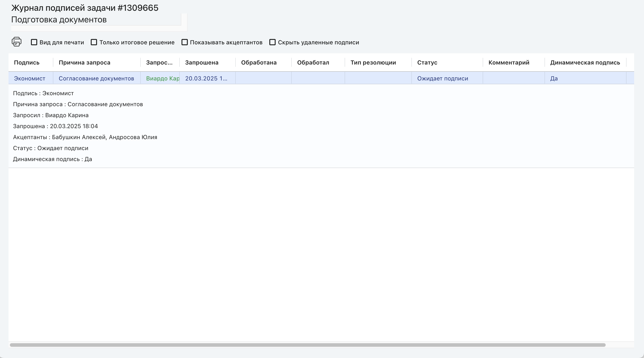Click the printer icon
Viewport: 644px width, 358px height.
[x=17, y=42]
